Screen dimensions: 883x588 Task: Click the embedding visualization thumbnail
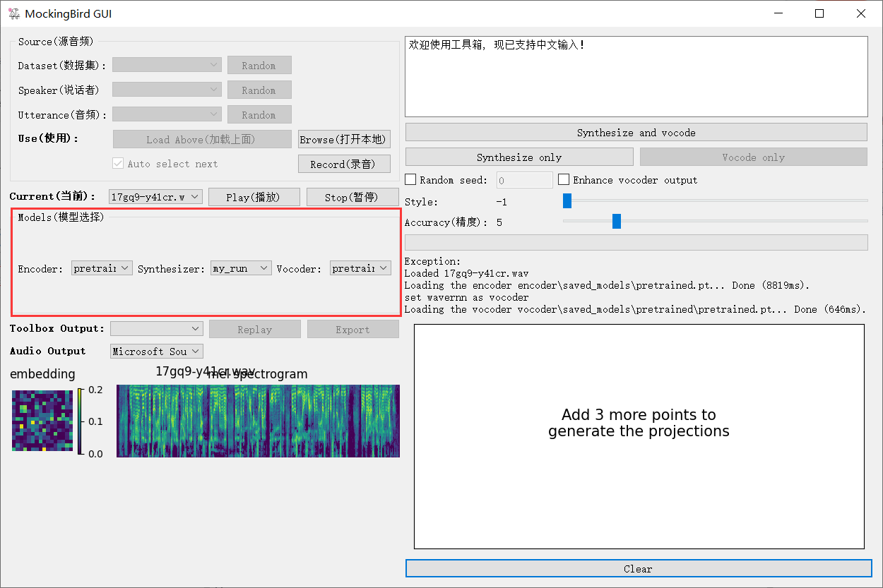coord(42,421)
